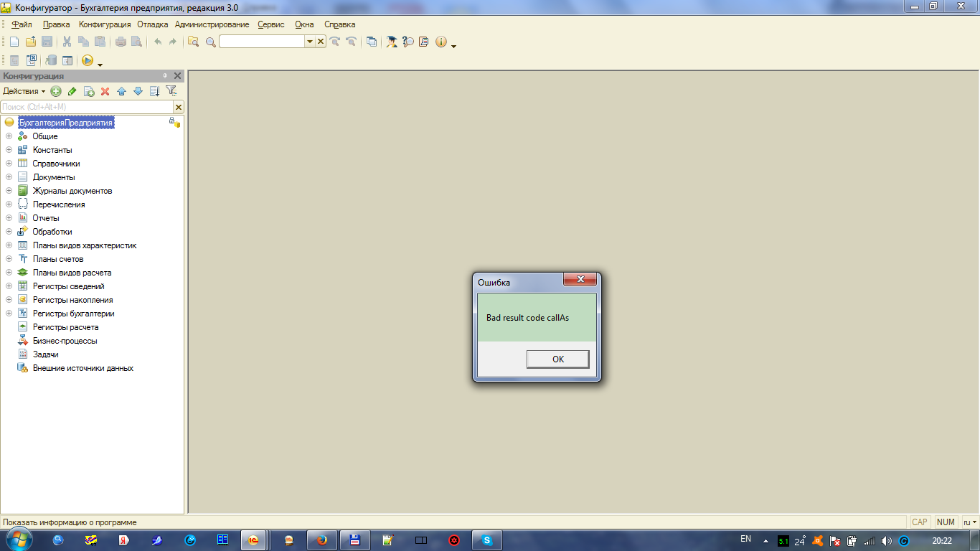Click the Поиск (Ctrl+Alt+M) search field
The height and width of the screenshot is (551, 980).
point(87,107)
